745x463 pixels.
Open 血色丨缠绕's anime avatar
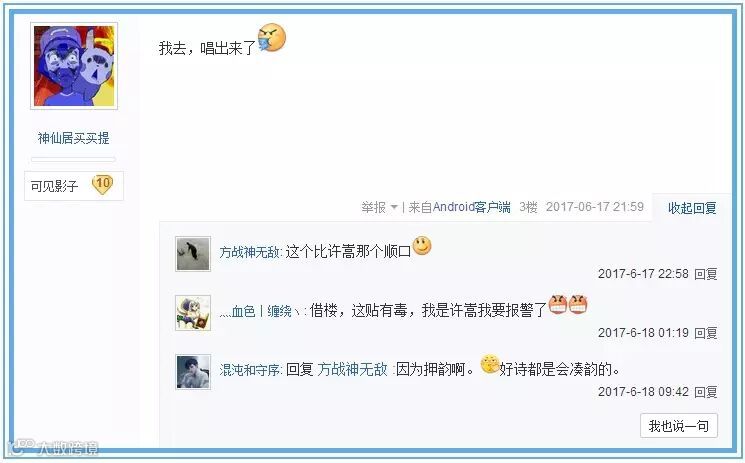pyautogui.click(x=193, y=313)
